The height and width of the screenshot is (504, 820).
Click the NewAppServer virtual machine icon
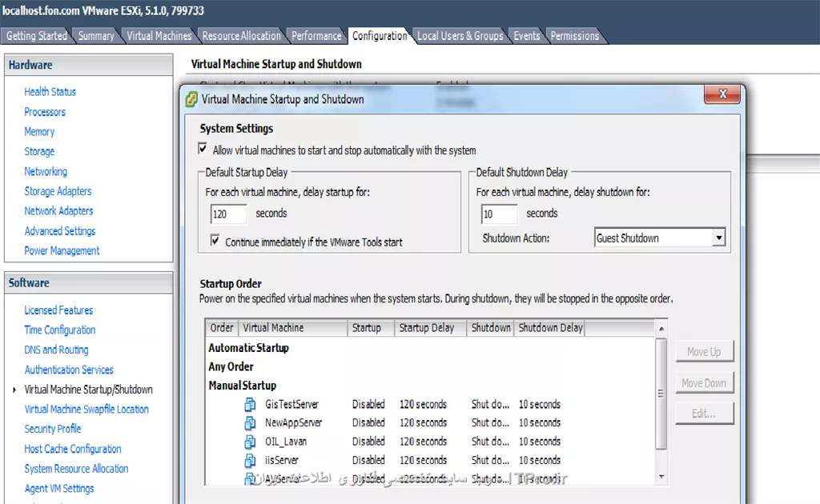251,422
